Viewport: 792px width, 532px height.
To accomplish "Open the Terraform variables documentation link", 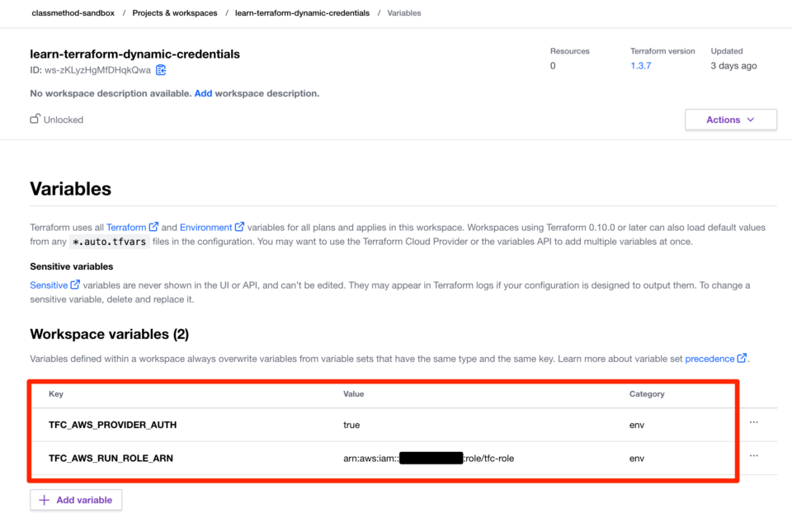I will [125, 227].
